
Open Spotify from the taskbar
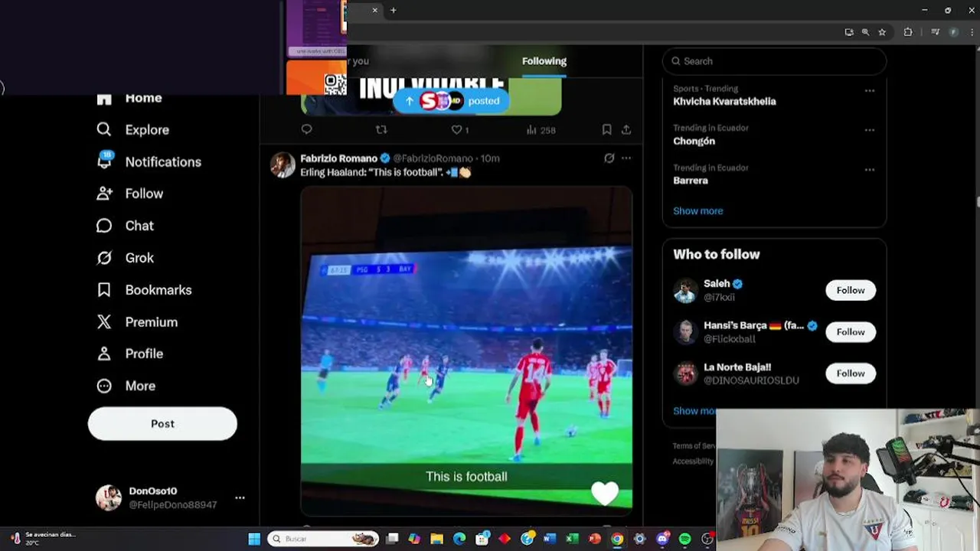[684, 539]
